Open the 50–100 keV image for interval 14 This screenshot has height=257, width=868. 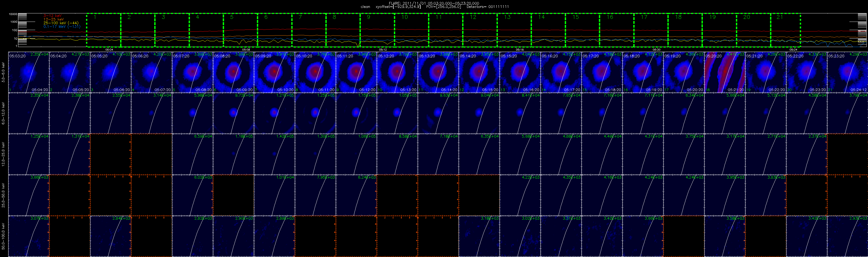561,236
